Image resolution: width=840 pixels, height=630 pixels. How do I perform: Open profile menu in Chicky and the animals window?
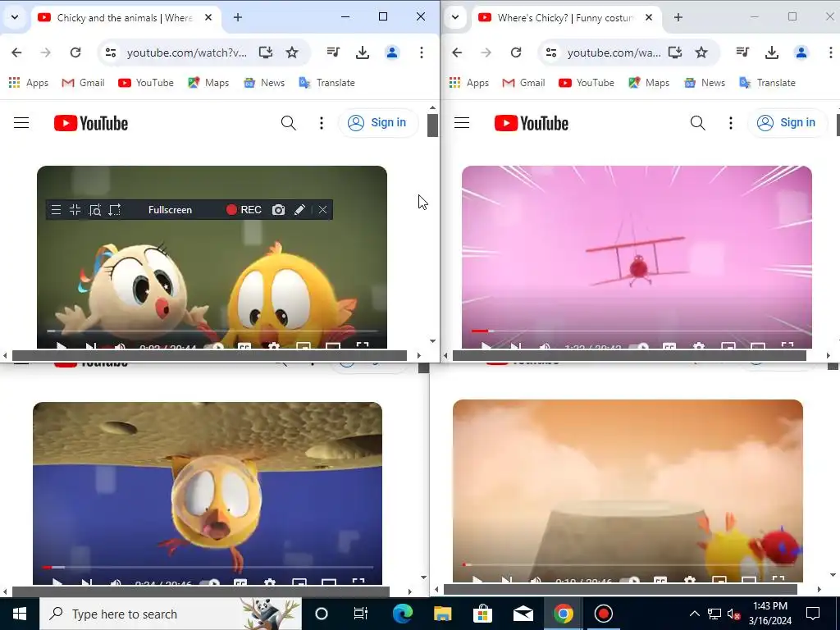392,52
